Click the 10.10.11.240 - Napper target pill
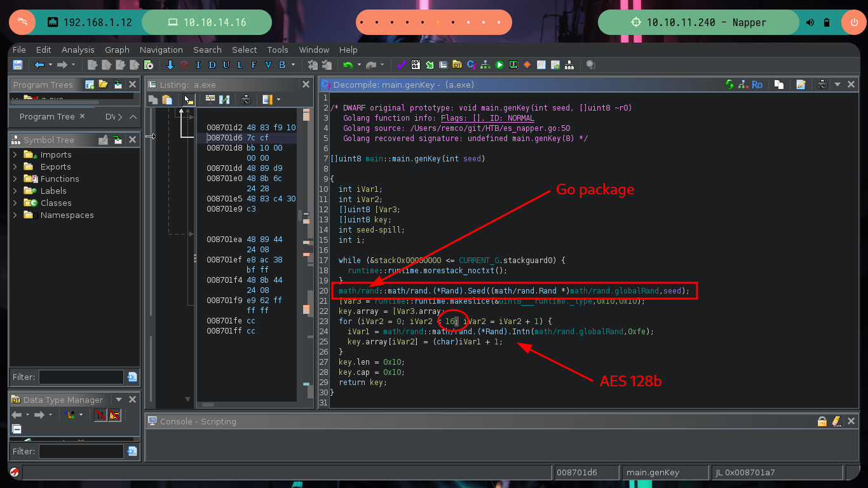 point(699,22)
